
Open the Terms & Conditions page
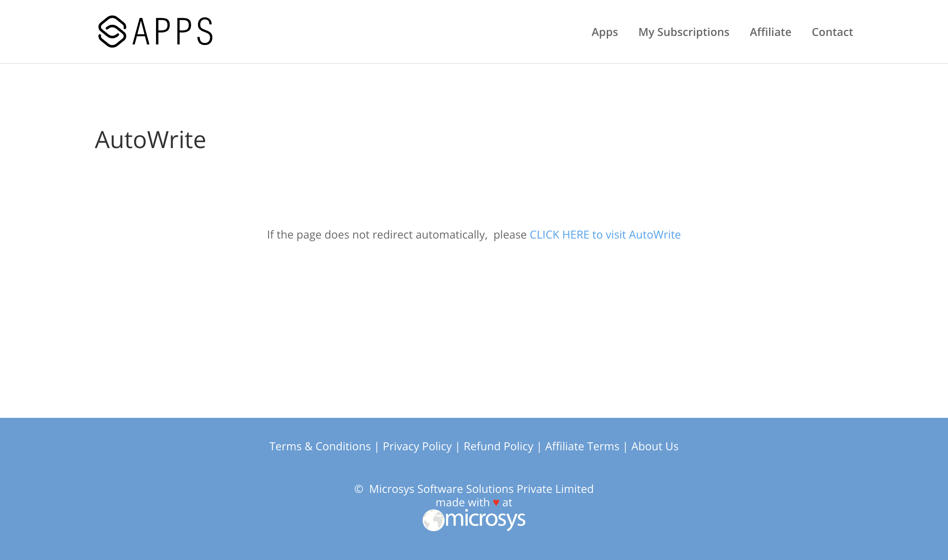tap(320, 446)
